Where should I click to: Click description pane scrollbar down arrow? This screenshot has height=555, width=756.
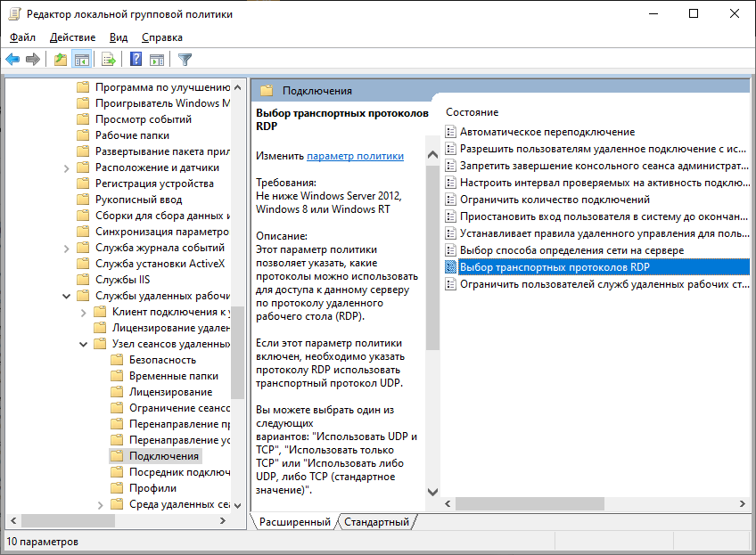click(432, 492)
